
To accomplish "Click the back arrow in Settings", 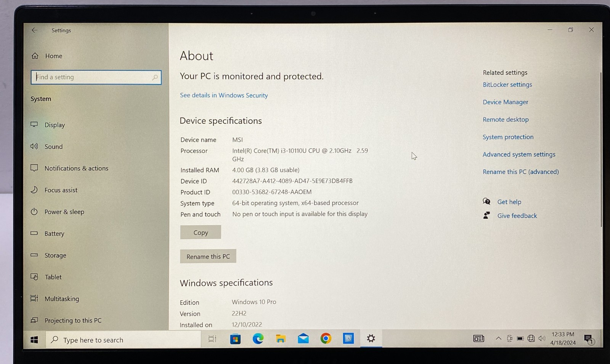I will click(34, 30).
